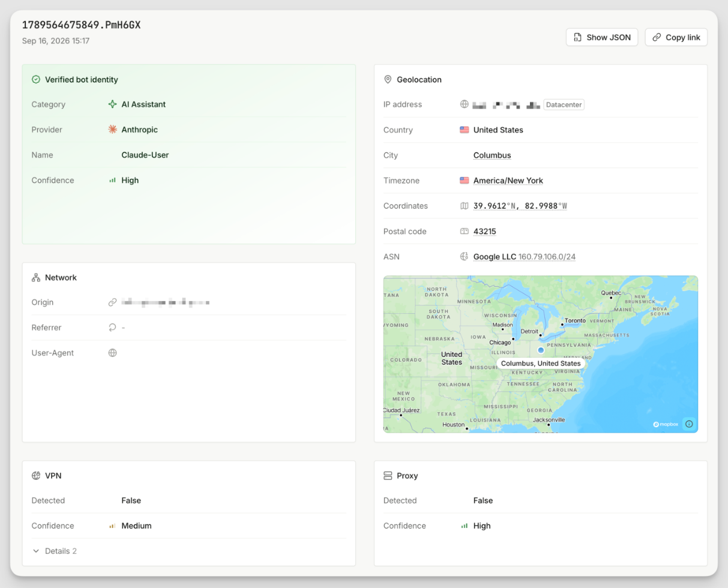The image size is (728, 588).
Task: Click the flag icon beside America/New York
Action: click(x=464, y=180)
